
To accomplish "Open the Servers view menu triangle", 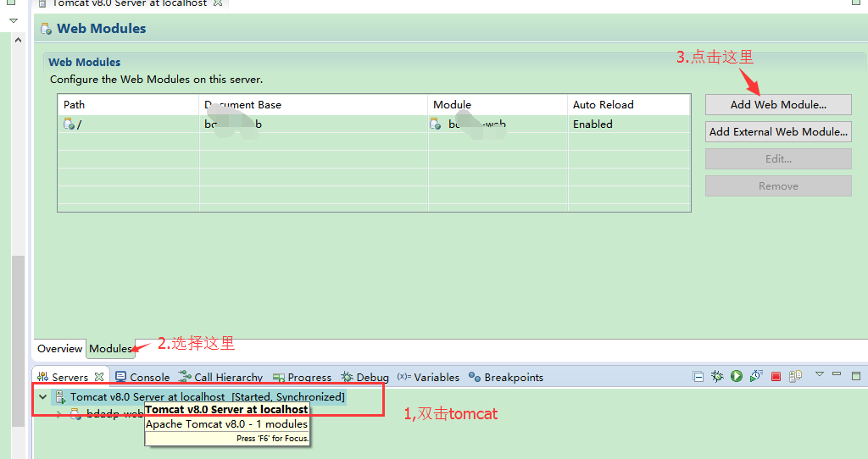I will [820, 374].
